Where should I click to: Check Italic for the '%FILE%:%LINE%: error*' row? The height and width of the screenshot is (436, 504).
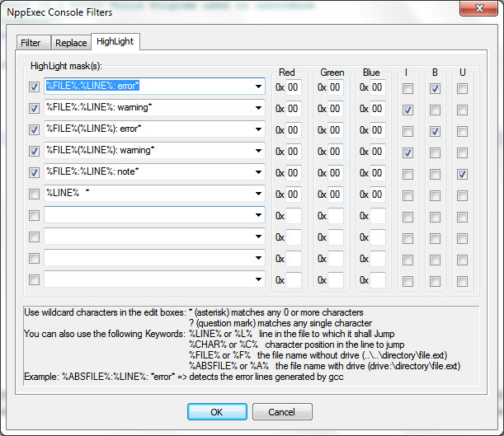[407, 88]
